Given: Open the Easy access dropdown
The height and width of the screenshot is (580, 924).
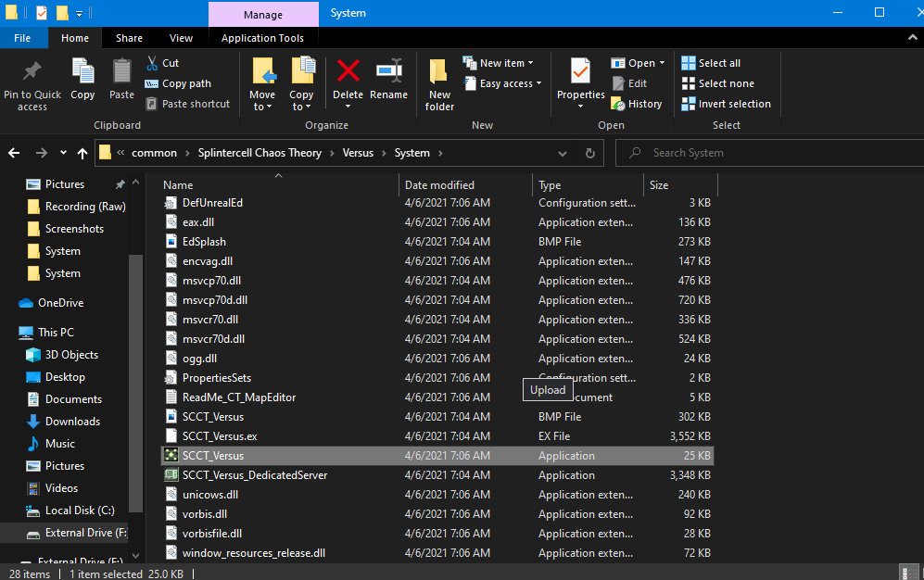Looking at the screenshot, I should coord(502,83).
